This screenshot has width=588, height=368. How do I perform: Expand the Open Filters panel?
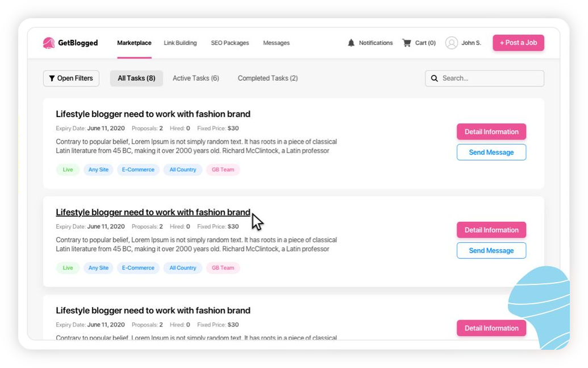click(71, 78)
